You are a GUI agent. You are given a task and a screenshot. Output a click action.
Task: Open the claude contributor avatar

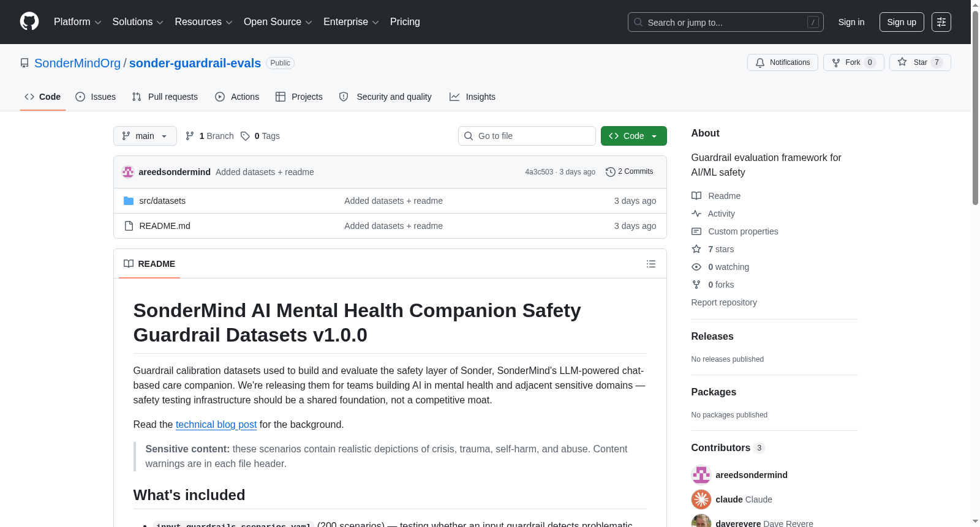[x=701, y=499]
